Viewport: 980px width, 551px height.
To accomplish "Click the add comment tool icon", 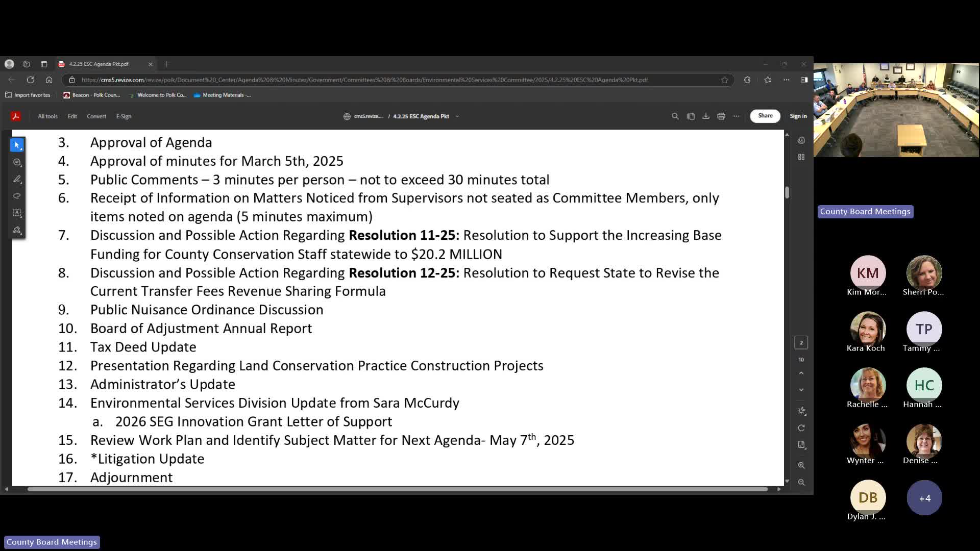I will click(17, 162).
